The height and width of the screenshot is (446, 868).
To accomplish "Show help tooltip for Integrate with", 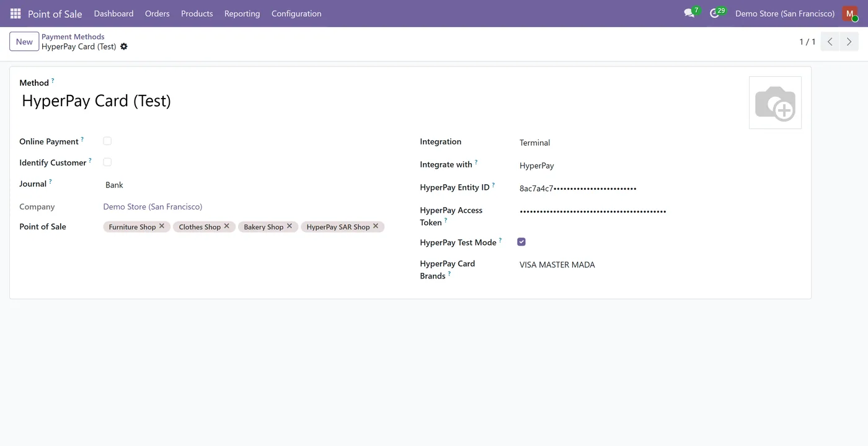I will tap(476, 163).
